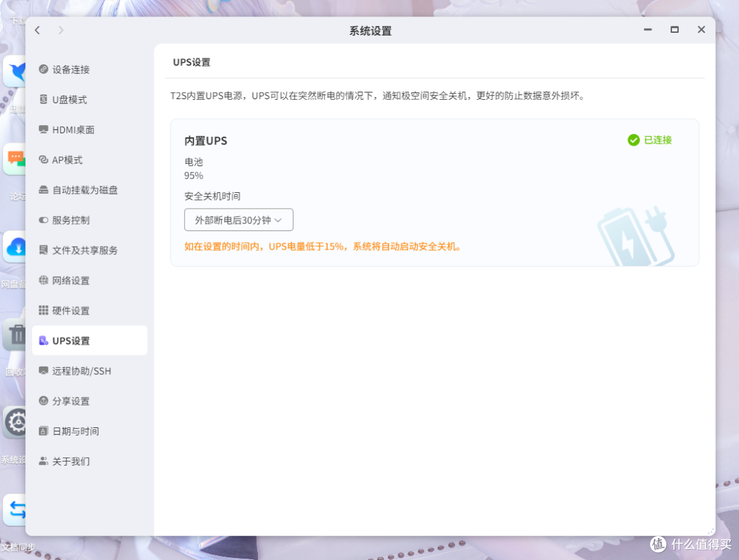The height and width of the screenshot is (560, 739).
Task: Click the 服务控制 toggle icon
Action: [x=43, y=220]
